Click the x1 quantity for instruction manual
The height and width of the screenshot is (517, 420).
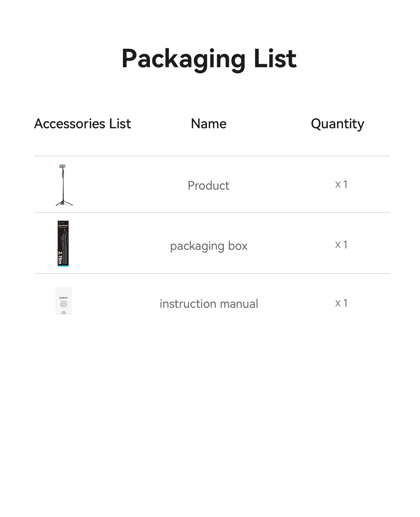point(341,303)
